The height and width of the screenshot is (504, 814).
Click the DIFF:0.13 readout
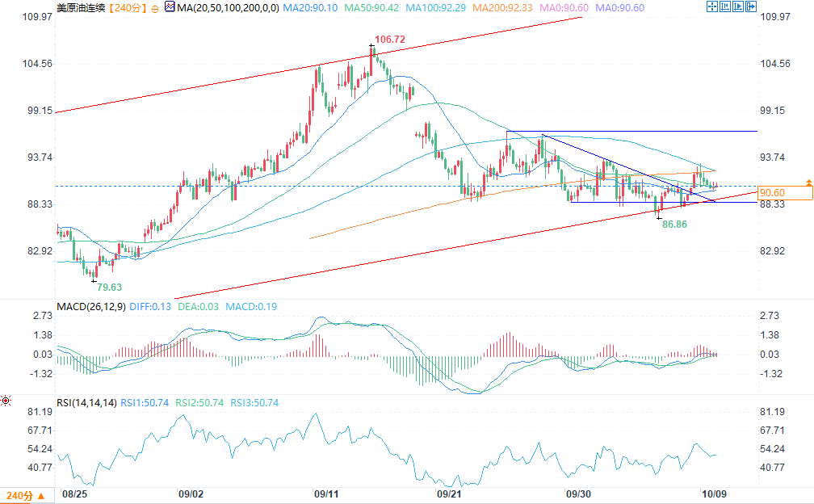(150, 307)
